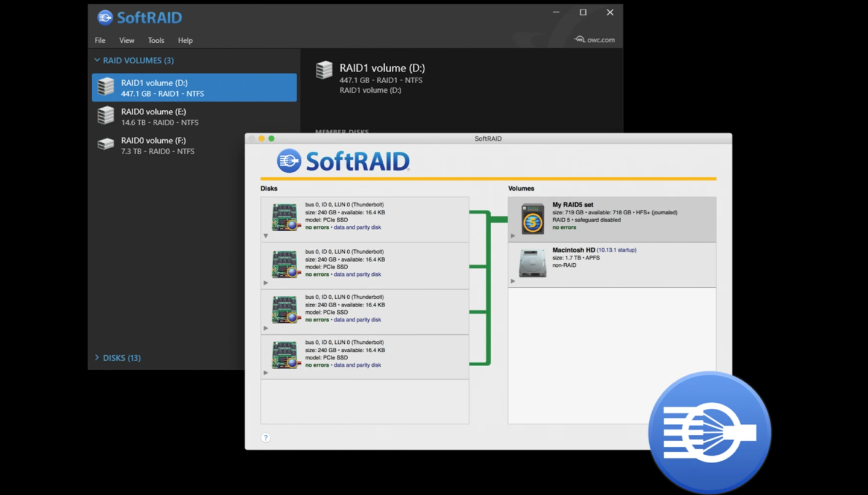Collapse the first disk tile's downward disclosure triangle

coord(266,236)
